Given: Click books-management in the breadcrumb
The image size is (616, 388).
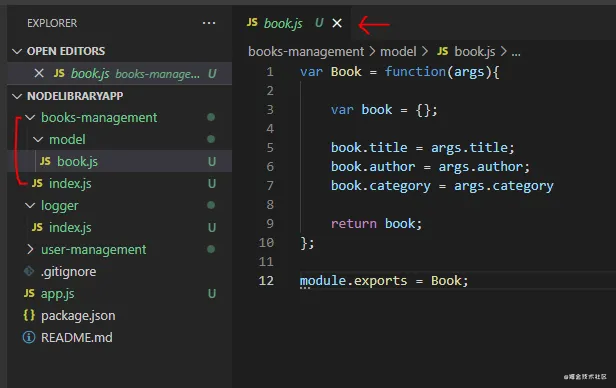Looking at the screenshot, I should pos(306,51).
